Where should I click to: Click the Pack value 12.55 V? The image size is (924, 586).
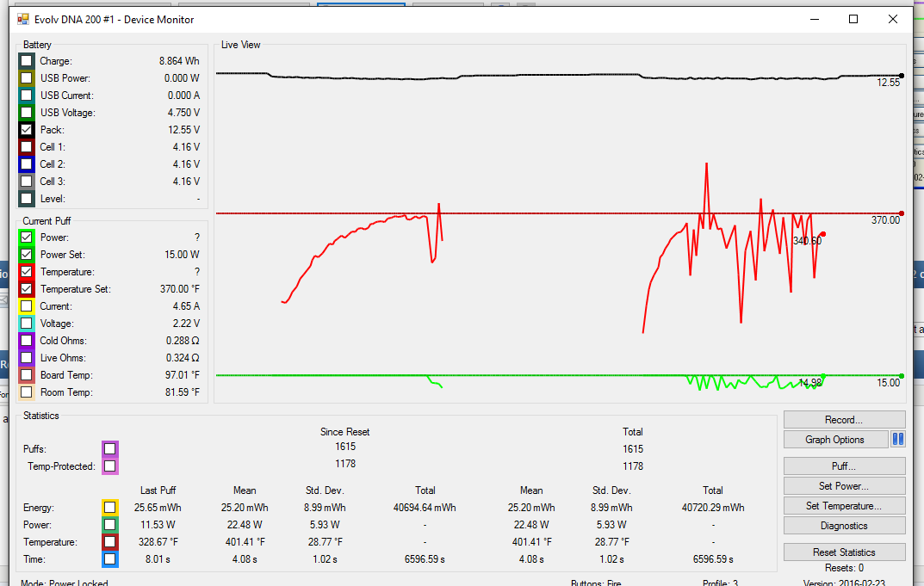183,130
